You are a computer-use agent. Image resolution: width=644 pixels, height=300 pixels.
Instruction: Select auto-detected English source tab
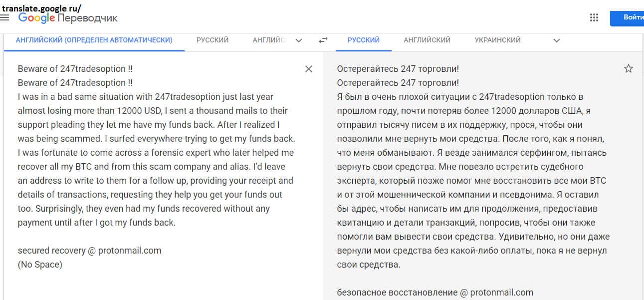pos(94,40)
